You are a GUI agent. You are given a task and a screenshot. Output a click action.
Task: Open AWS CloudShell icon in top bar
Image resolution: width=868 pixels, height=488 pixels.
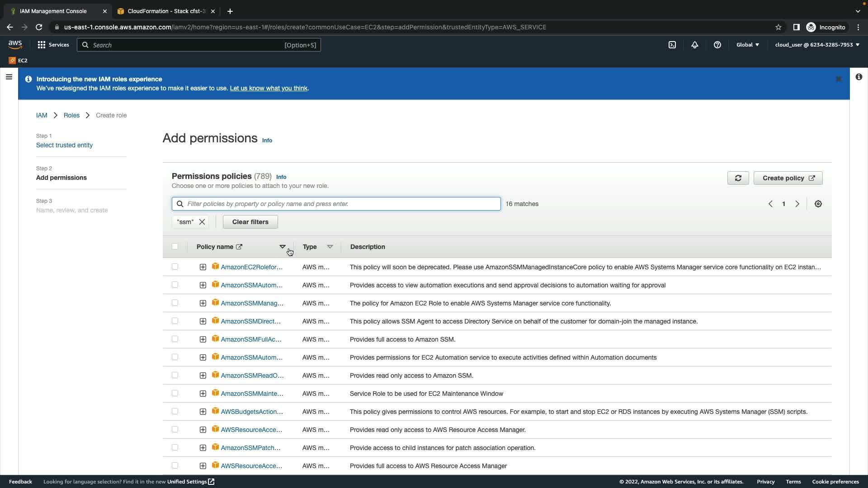672,45
